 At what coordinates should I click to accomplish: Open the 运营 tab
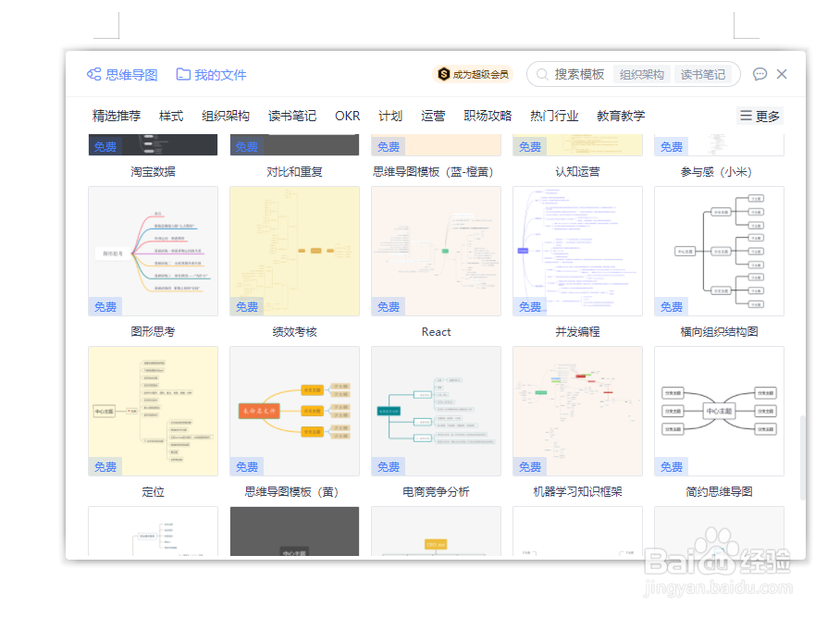point(433,116)
